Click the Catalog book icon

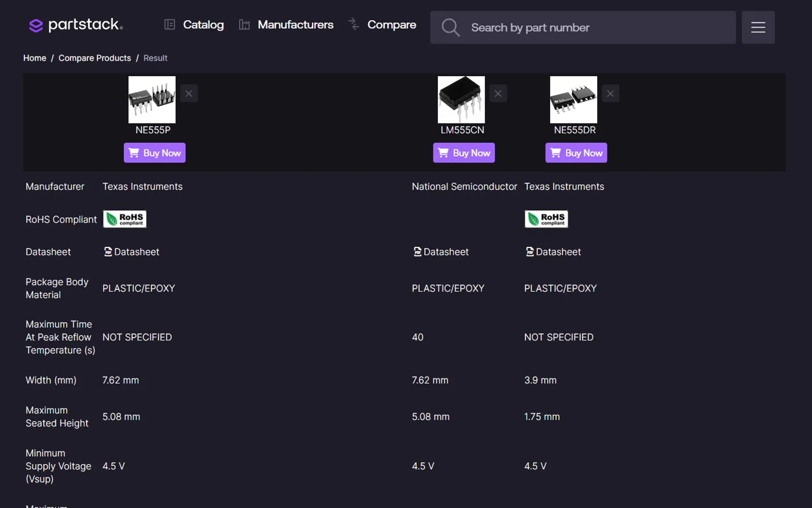click(170, 24)
